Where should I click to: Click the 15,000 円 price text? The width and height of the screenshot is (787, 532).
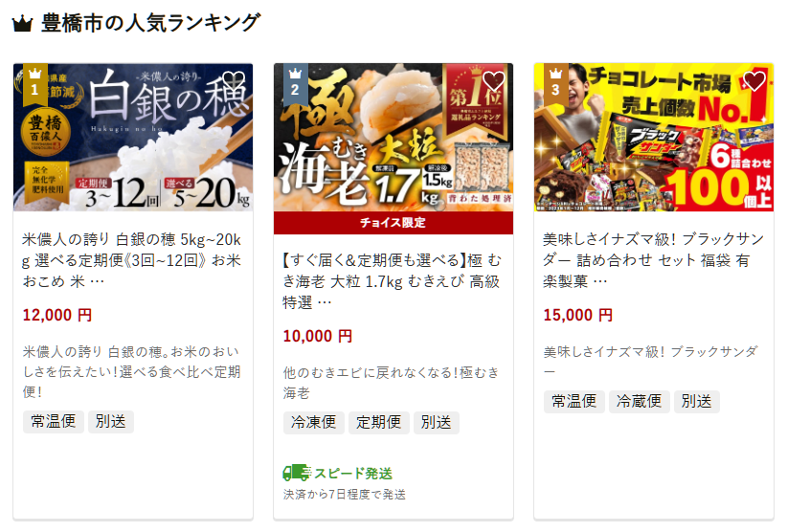click(x=577, y=316)
